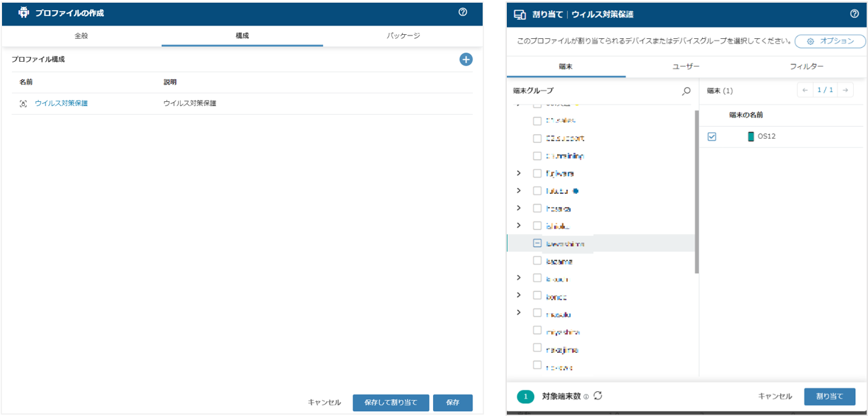Select the kondo group label
The width and height of the screenshot is (868, 416).
(556, 296)
